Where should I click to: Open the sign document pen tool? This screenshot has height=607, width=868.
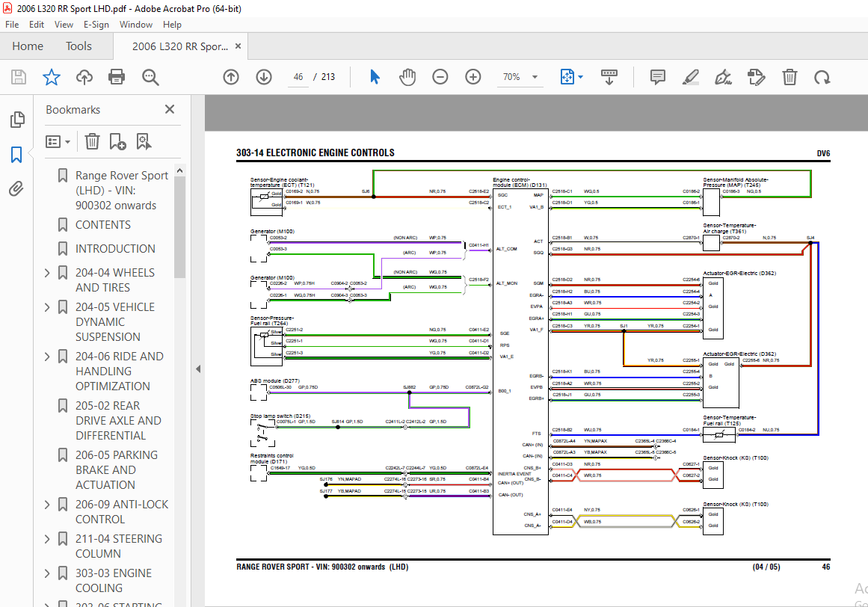coord(723,77)
